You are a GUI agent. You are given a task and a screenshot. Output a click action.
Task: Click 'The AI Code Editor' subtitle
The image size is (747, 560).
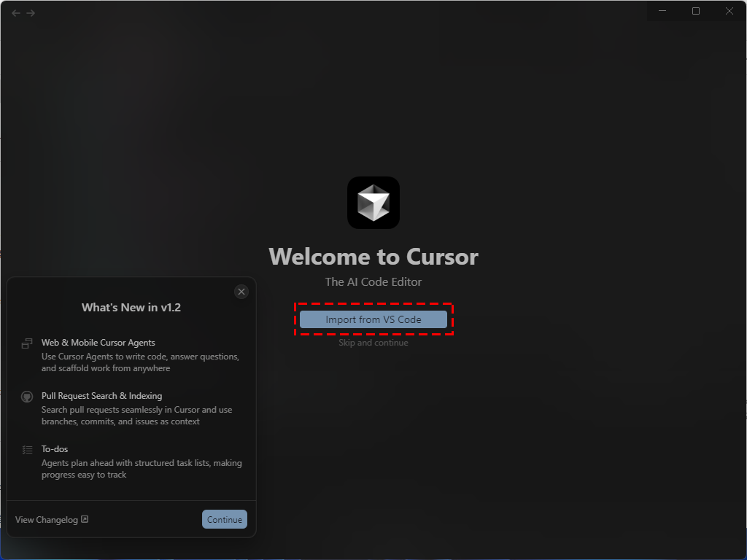point(373,282)
